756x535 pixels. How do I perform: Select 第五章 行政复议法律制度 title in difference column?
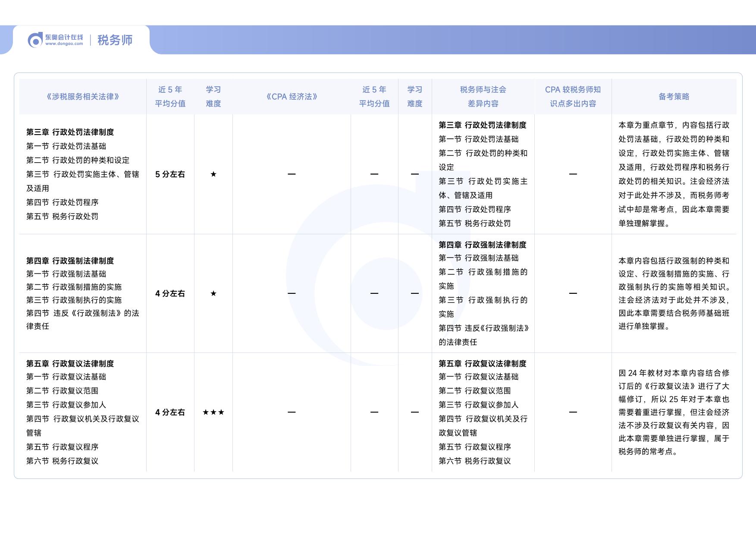(483, 364)
